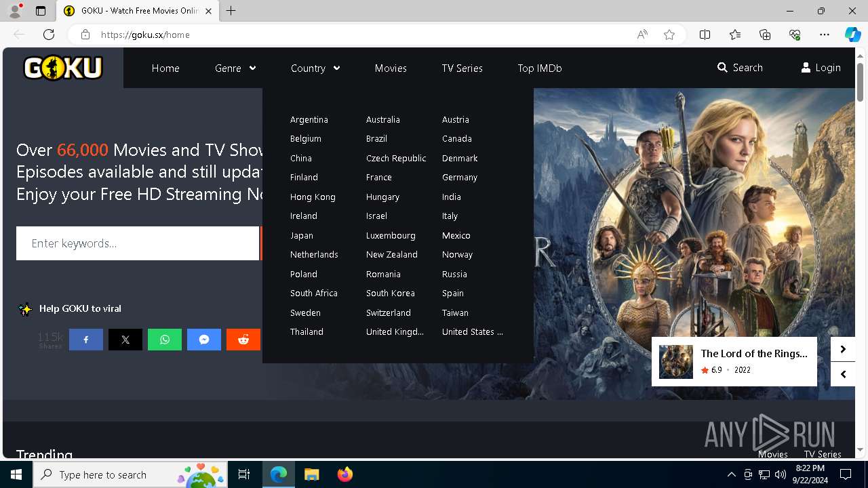868x488 pixels.
Task: Open the TV Series nav item
Action: pyautogui.click(x=462, y=68)
